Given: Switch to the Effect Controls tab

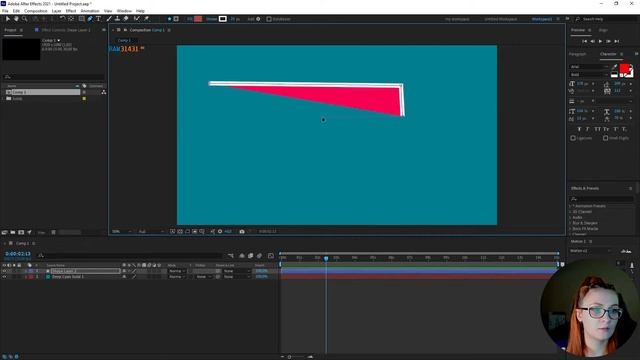Looking at the screenshot, I should (65, 30).
